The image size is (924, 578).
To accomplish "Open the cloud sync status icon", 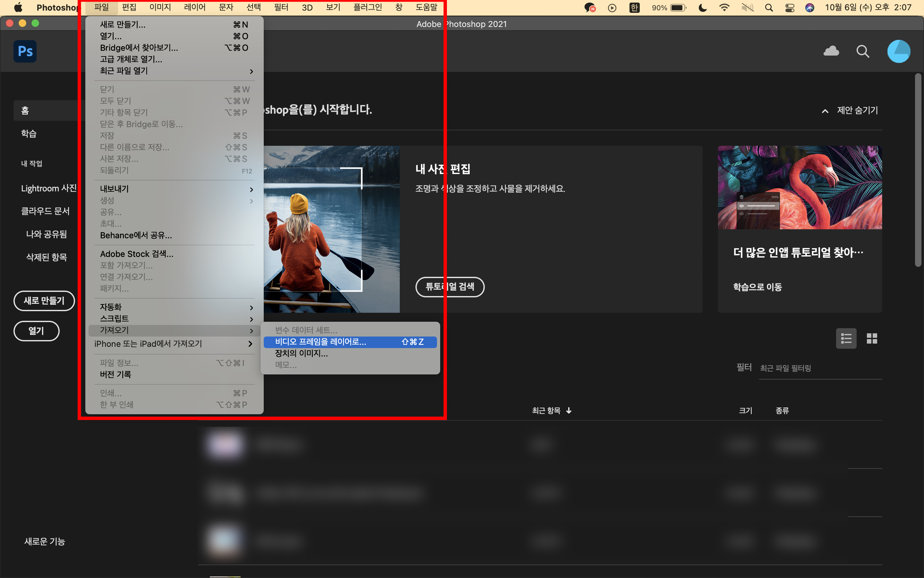I will (831, 51).
